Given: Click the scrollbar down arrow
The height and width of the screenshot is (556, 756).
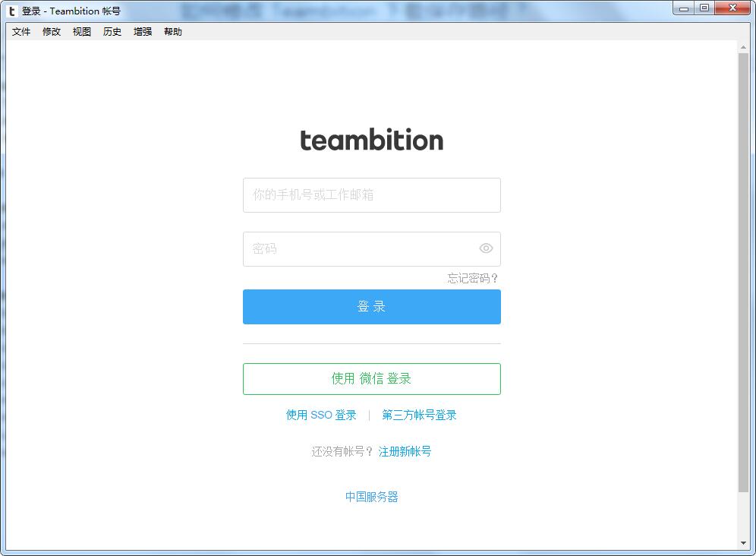Looking at the screenshot, I should [743, 543].
